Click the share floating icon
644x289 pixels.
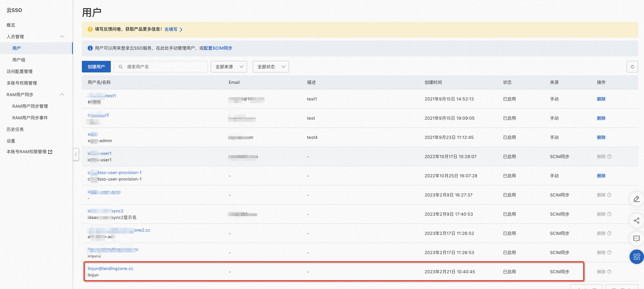click(x=636, y=221)
